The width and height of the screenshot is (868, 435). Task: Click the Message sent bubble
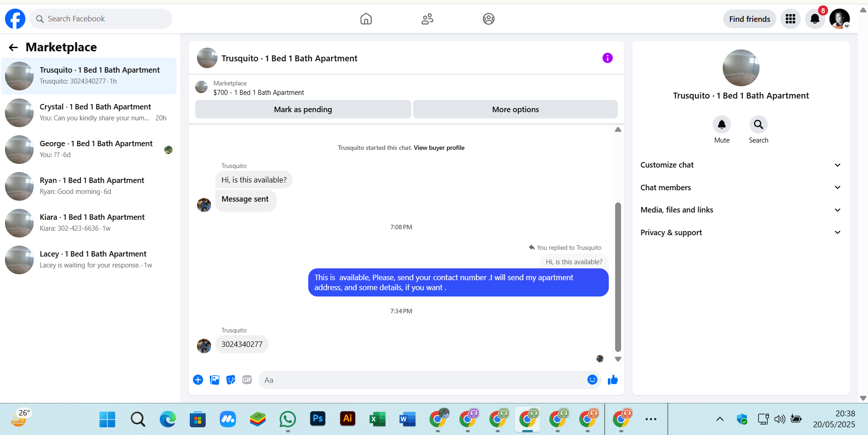pos(245,200)
